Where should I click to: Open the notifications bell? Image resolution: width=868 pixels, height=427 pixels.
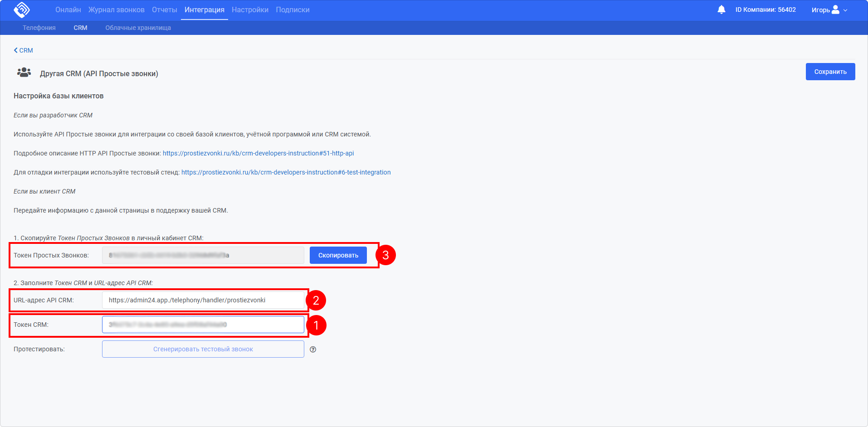coord(722,10)
